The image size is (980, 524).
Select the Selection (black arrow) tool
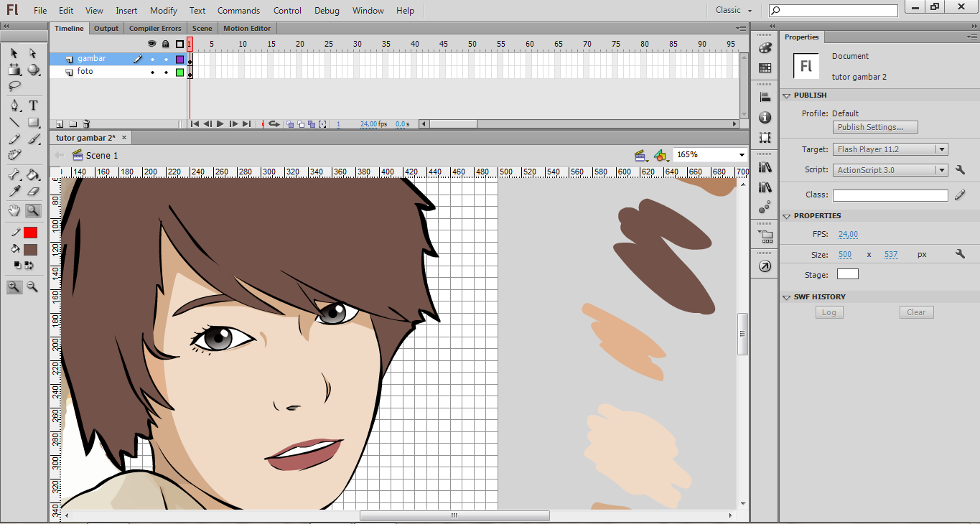[x=14, y=53]
